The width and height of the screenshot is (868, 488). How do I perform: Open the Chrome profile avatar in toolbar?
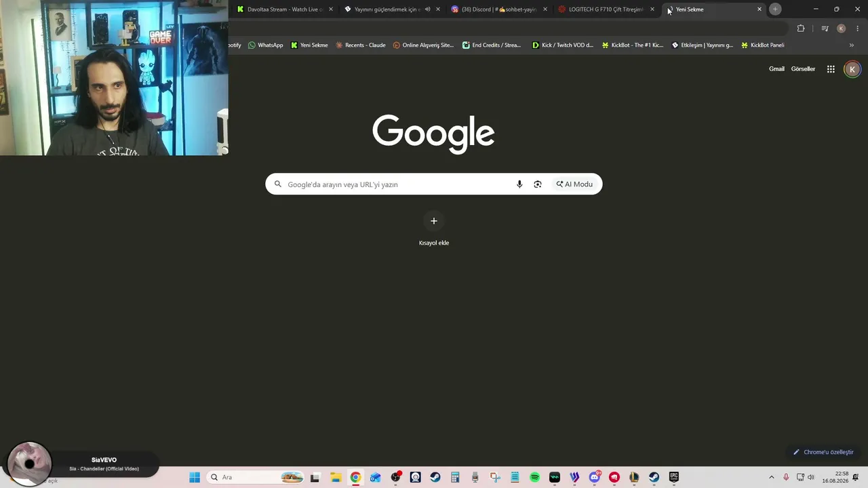click(x=841, y=28)
